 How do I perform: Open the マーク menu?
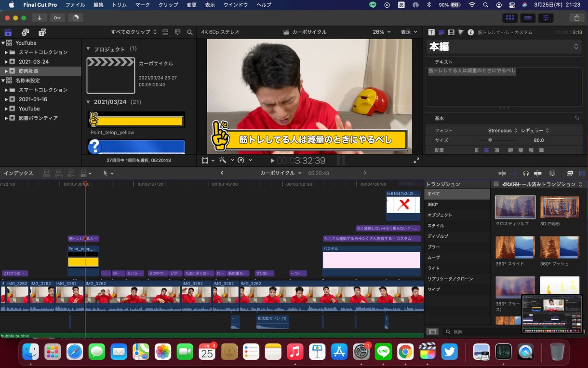coord(142,5)
